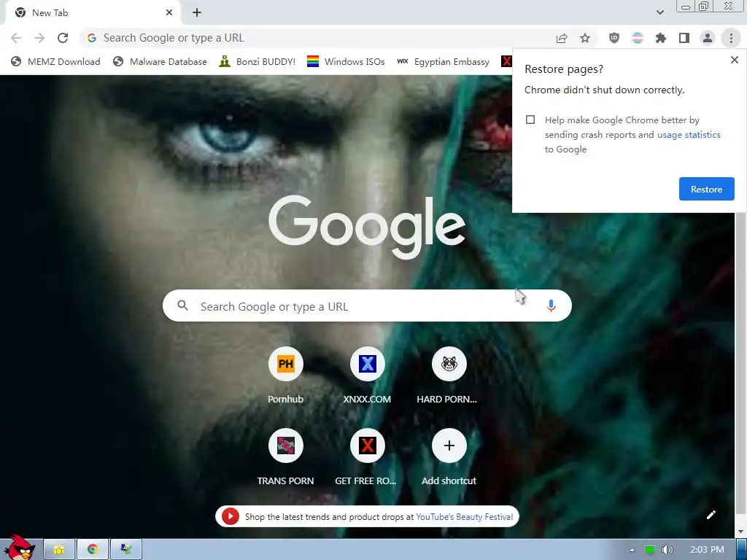Open the third taskbar program icon
The image size is (747, 560).
(x=125, y=550)
